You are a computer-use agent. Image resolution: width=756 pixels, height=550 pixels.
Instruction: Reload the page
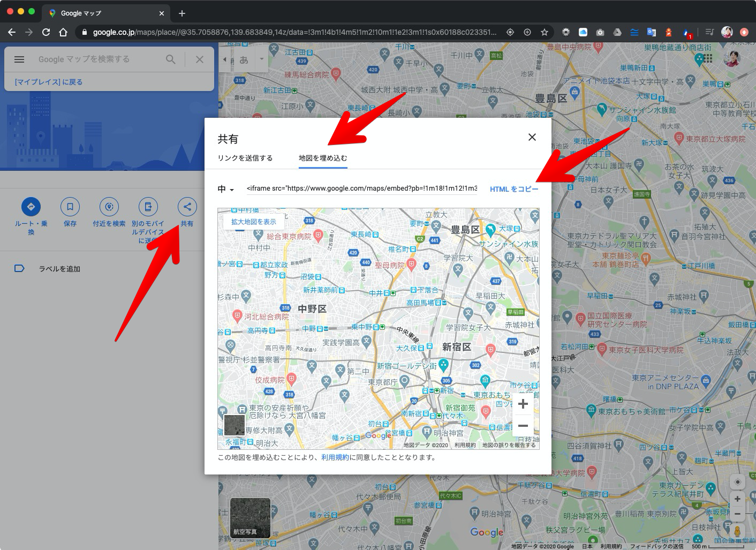[46, 32]
